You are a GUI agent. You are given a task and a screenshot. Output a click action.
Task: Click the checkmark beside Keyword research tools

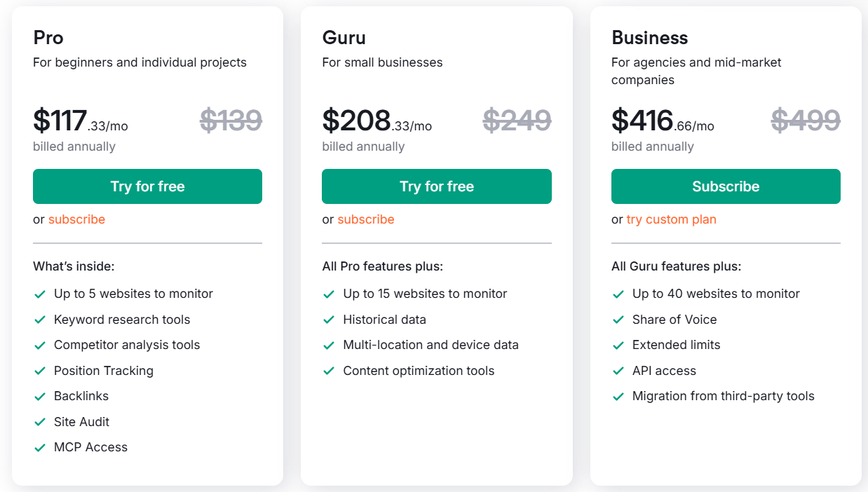click(x=40, y=319)
